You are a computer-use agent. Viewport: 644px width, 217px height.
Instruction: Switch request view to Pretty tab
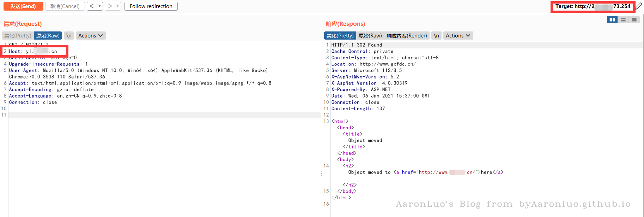[18, 36]
